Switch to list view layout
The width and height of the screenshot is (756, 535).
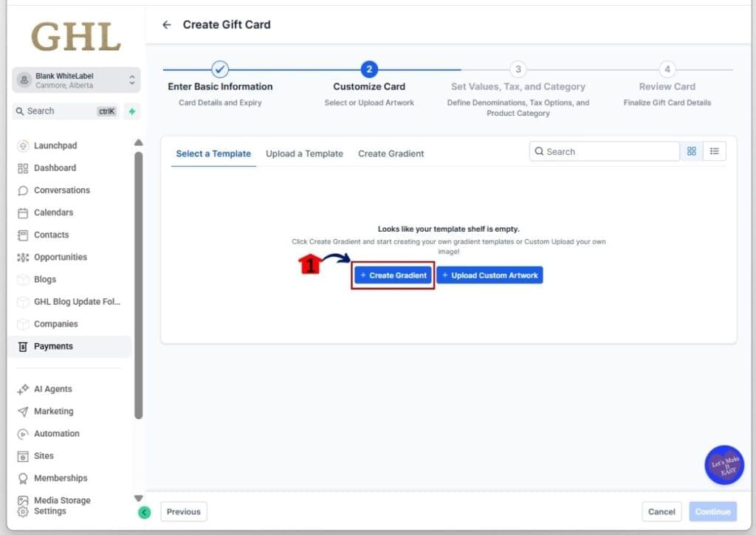click(x=715, y=151)
